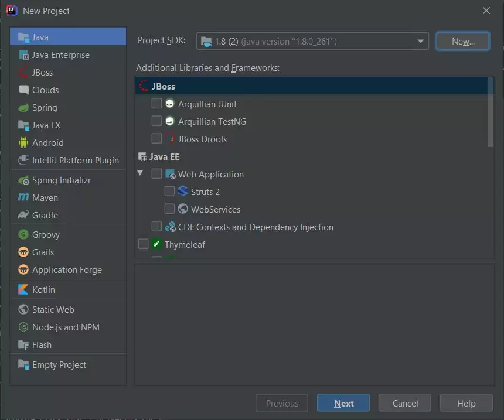Select Java Enterprise project type
This screenshot has width=504, height=420.
[x=68, y=55]
